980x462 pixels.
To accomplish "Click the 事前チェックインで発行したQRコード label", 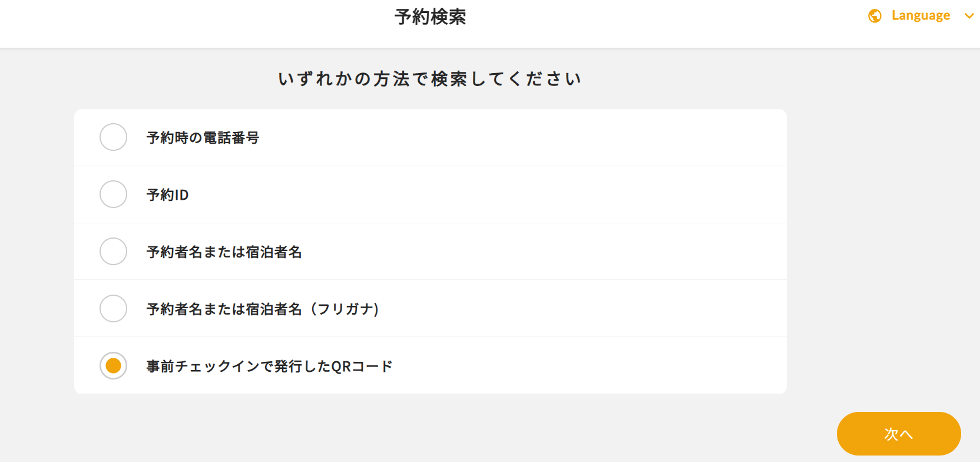I will click(x=269, y=367).
